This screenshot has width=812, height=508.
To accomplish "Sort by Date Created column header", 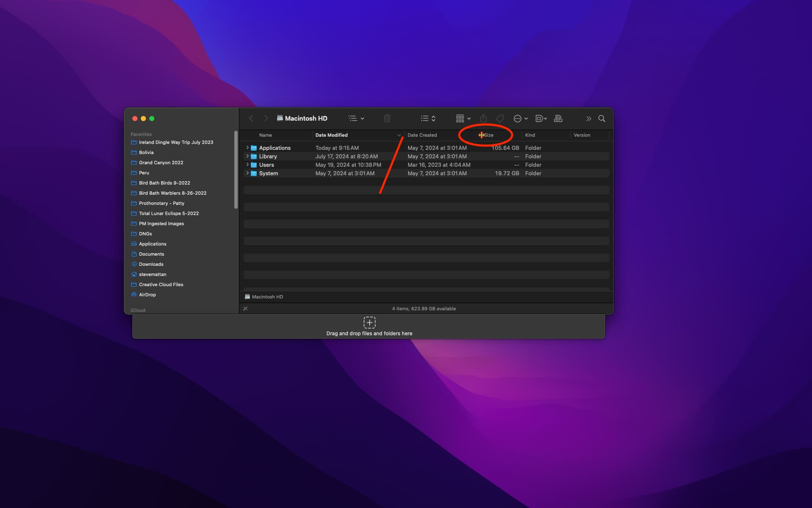I will coord(422,135).
